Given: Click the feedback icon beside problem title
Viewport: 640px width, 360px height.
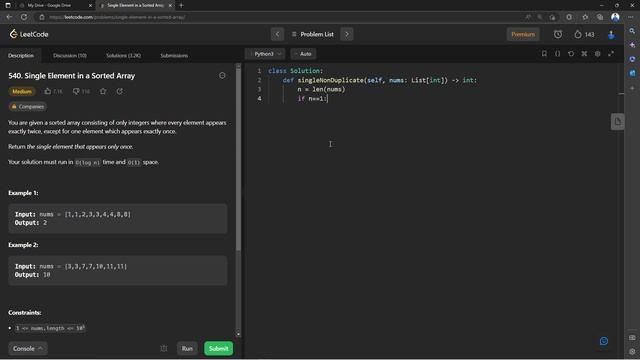Looking at the screenshot, I should (222, 76).
